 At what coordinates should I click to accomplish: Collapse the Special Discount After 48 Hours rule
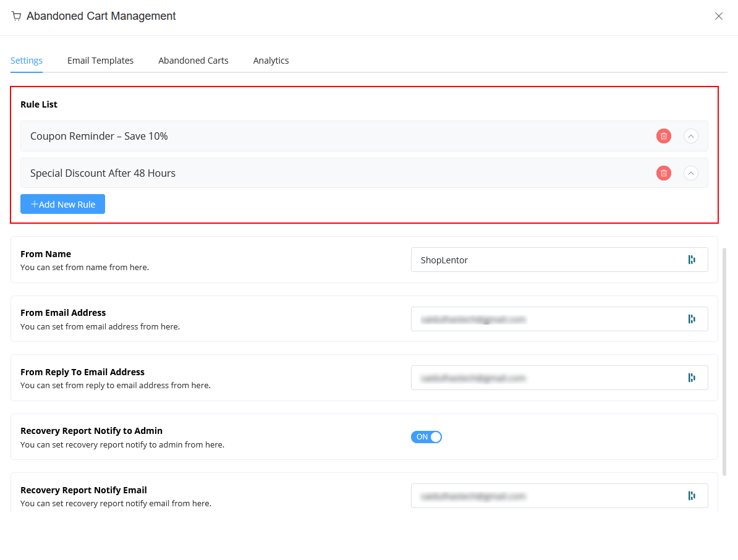(690, 173)
